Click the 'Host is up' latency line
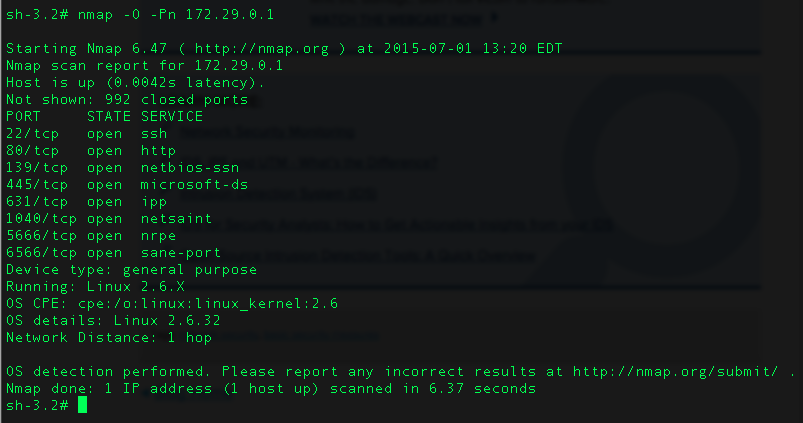 coord(136,82)
